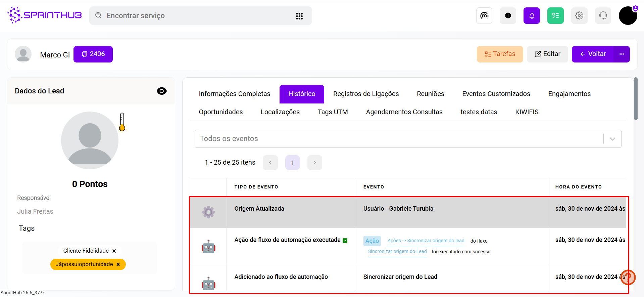Click the vertical page scrollbar
The height and width of the screenshot is (297, 644).
636,99
